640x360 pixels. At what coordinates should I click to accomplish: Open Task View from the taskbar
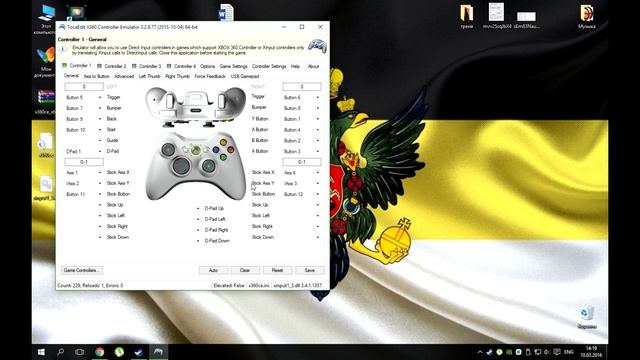tap(80, 352)
